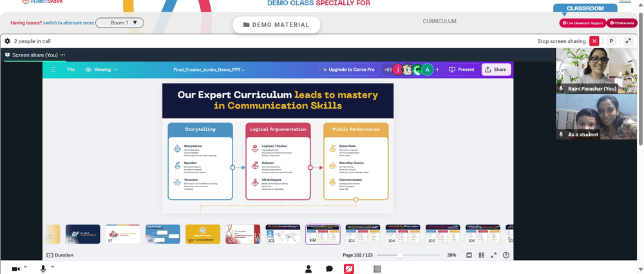
Task: Open the Canva File menu
Action: click(x=71, y=69)
